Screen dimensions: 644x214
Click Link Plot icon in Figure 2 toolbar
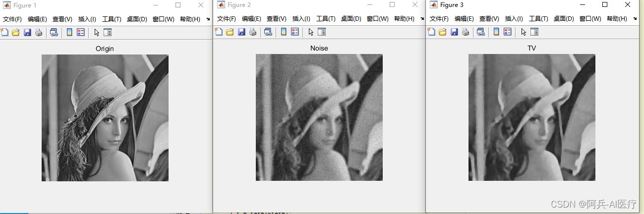point(268,32)
